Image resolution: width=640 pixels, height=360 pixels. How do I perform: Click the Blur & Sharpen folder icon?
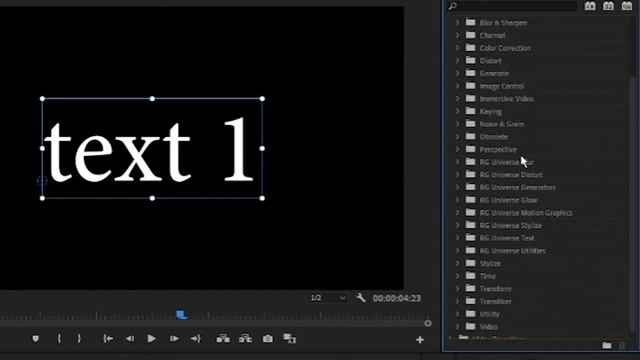pos(471,22)
